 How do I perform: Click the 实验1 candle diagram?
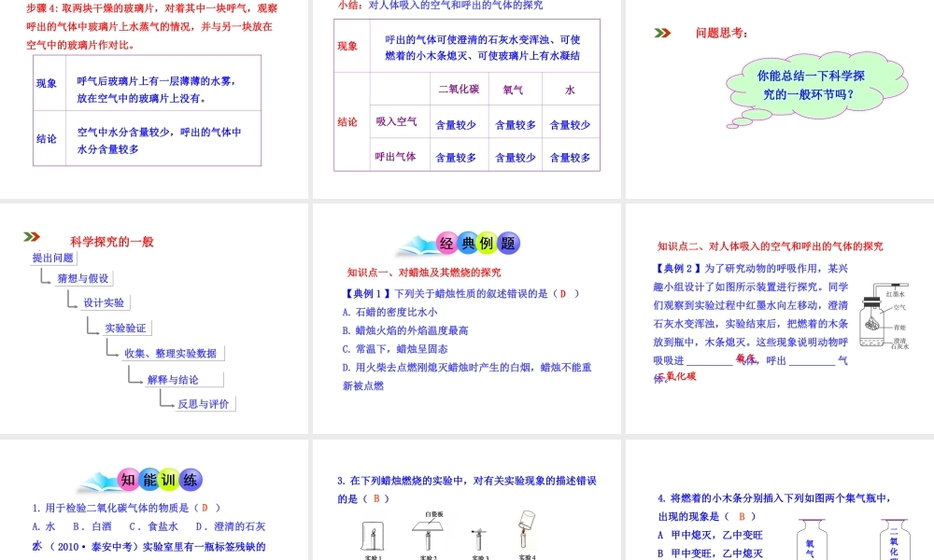(x=373, y=538)
